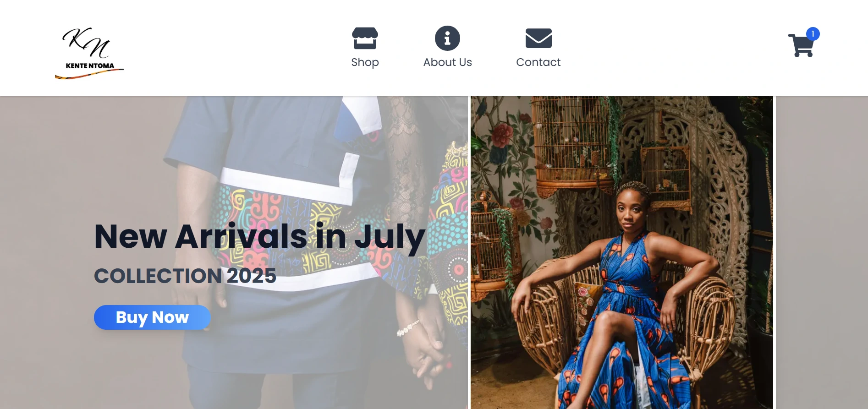This screenshot has width=868, height=409.
Task: Click the bracelet on the woman's wrist
Action: [408, 328]
